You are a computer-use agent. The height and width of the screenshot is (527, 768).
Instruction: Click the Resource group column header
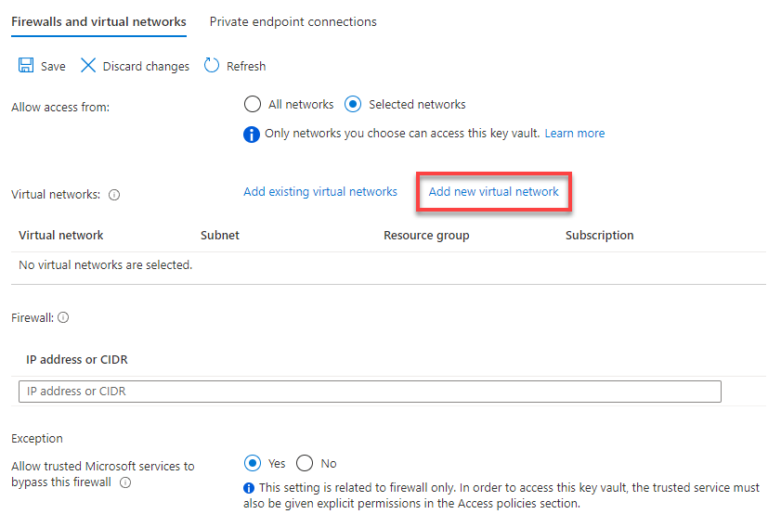[426, 236]
